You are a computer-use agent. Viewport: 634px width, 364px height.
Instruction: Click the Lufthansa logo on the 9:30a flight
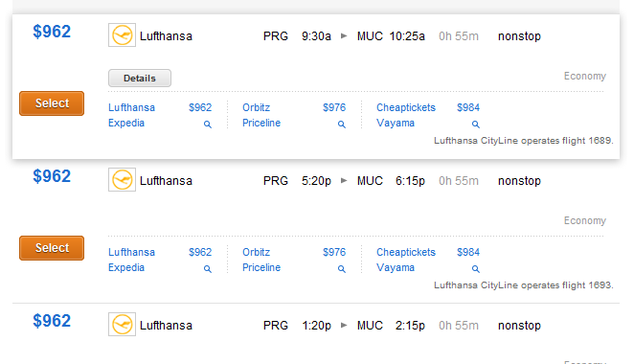[x=122, y=35]
